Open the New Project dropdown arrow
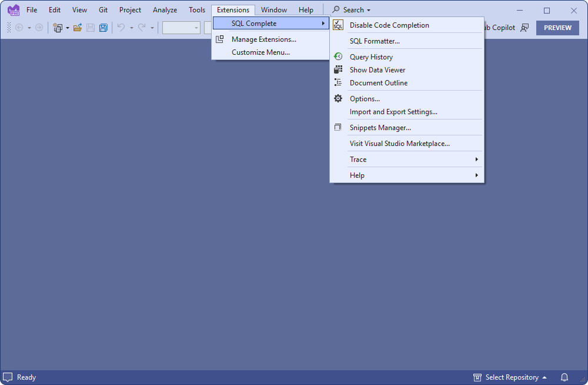 pos(68,28)
